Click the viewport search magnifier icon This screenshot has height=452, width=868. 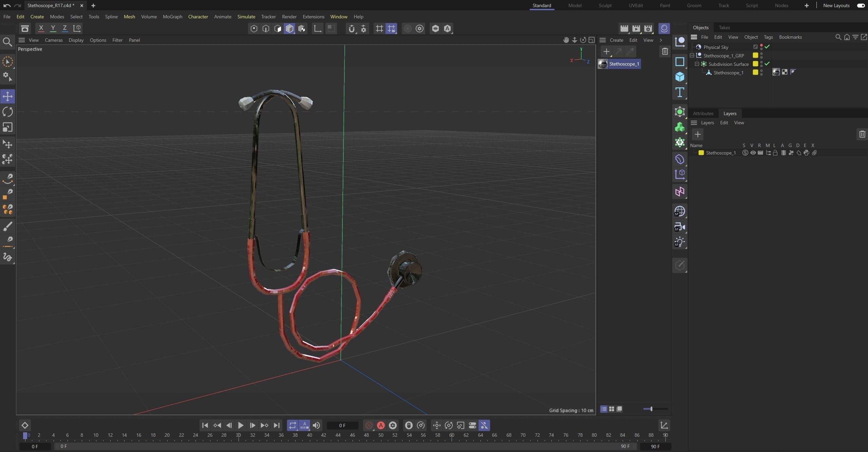(7, 42)
